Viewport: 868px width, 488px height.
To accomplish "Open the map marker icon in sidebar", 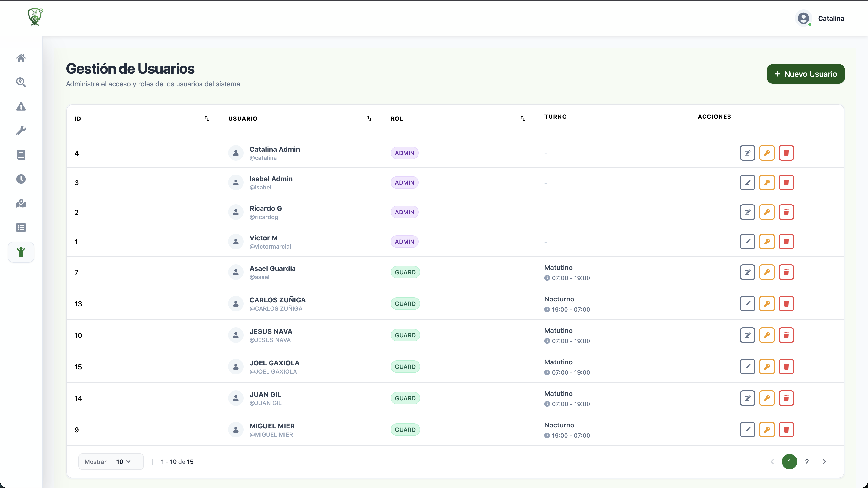I will (x=21, y=203).
